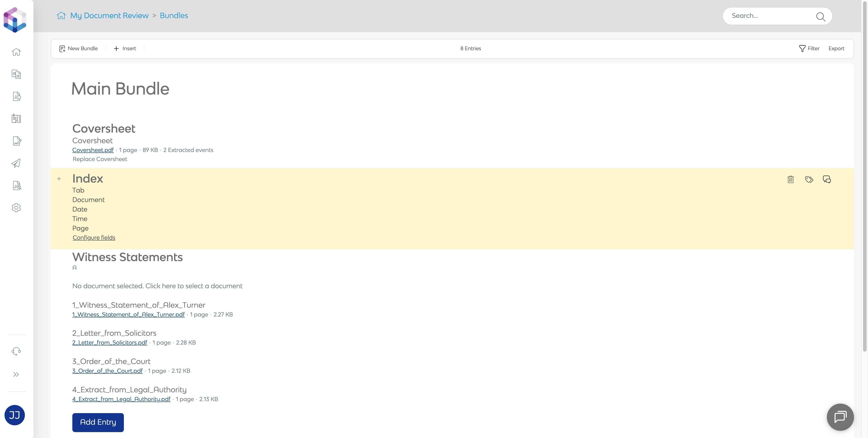
Task: Open the Coversheet.pdf link
Action: coord(93,150)
